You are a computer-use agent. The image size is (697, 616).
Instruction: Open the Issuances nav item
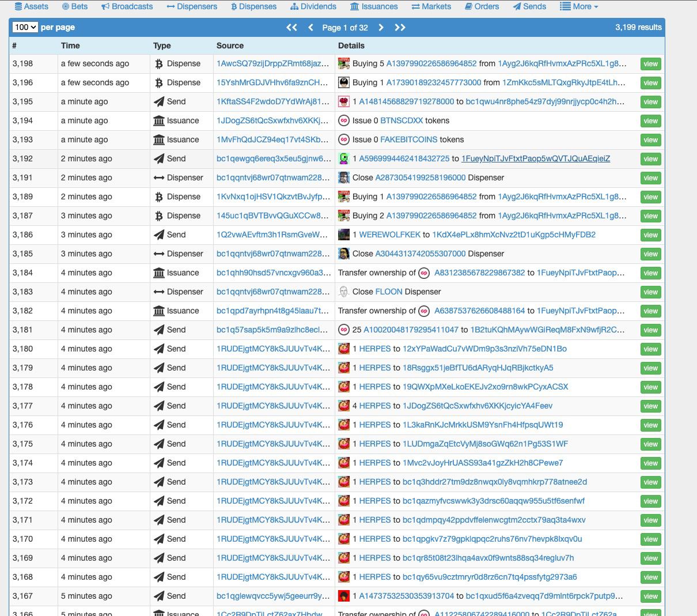pyautogui.click(x=374, y=6)
